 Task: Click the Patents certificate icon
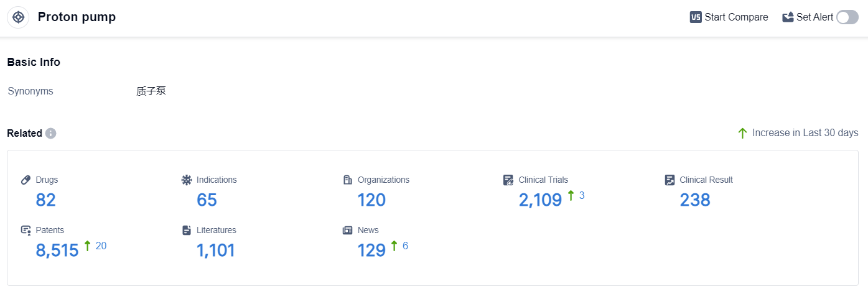(26, 230)
